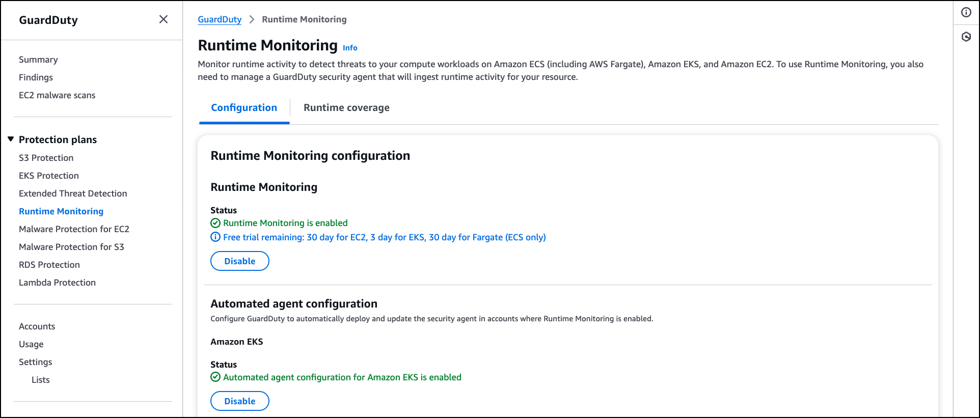Screen dimensions: 980x418
Task: Switch to the Runtime coverage tab
Action: 346,108
